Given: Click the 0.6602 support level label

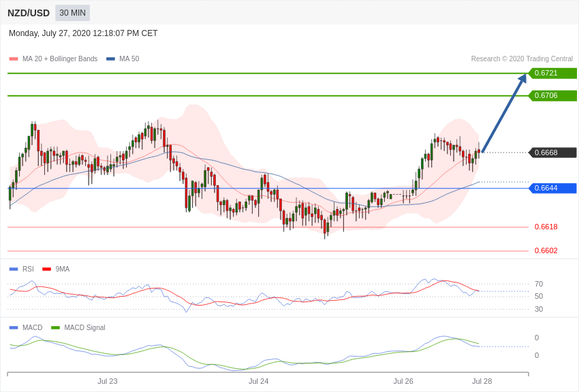Looking at the screenshot, I should [546, 250].
